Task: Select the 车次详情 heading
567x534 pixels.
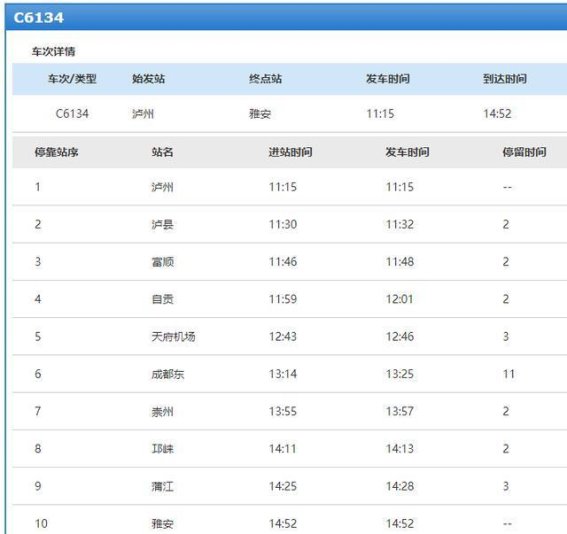Action: 54,51
